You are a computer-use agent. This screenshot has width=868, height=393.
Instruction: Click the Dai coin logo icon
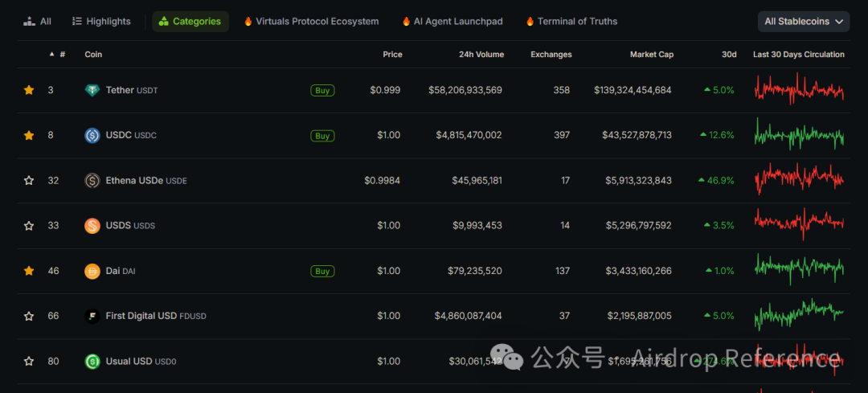click(x=92, y=271)
